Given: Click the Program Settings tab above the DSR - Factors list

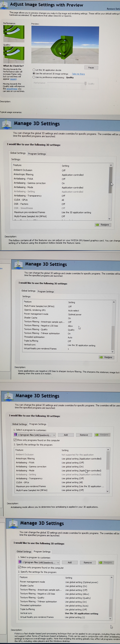Looking at the screenshot, I should 37,154.
